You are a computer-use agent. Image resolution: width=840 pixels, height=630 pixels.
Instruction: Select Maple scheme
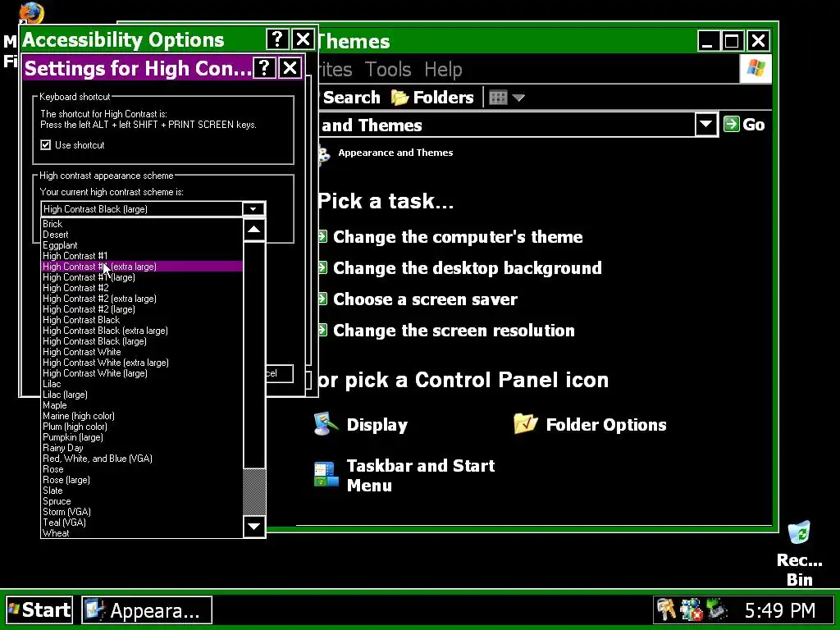142,405
